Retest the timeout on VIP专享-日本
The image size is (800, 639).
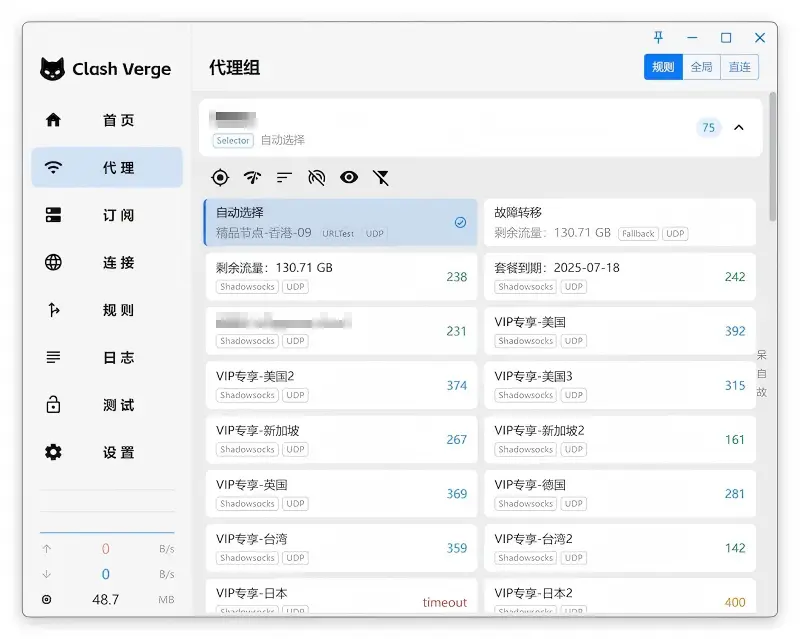pos(444,602)
